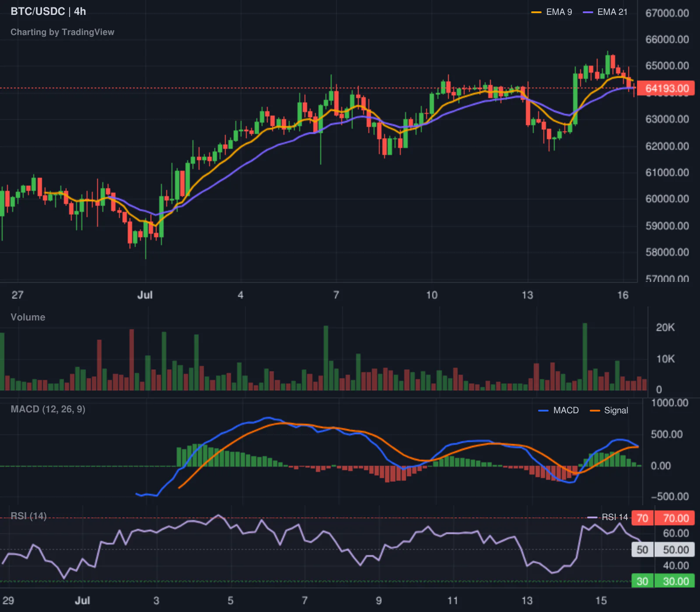The image size is (700, 612).
Task: Click the EMA 9 legend entry
Action: [552, 12]
